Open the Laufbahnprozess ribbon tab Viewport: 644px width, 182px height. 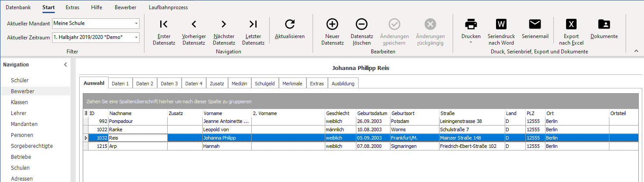(168, 7)
